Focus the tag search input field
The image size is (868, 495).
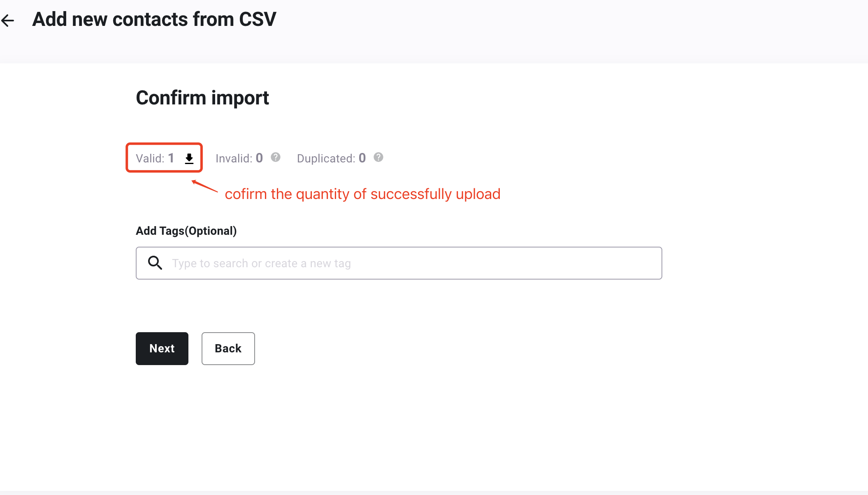399,263
